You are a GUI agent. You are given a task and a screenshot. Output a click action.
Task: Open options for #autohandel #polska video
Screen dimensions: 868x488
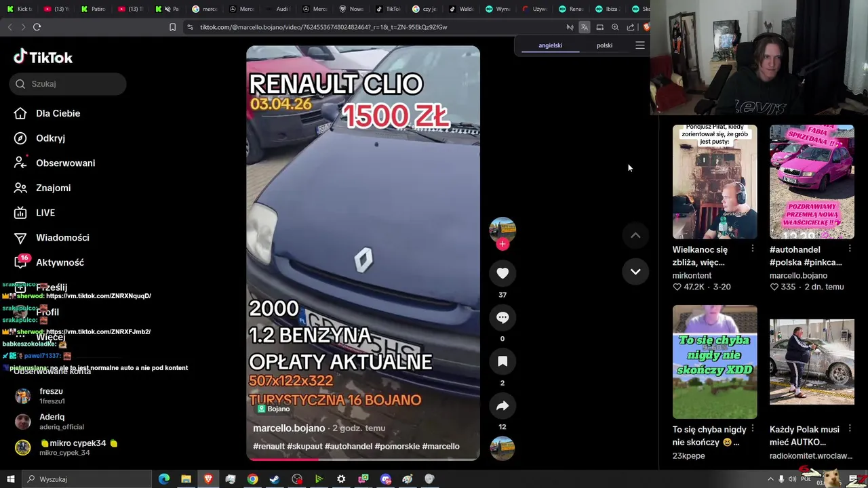[x=850, y=249]
